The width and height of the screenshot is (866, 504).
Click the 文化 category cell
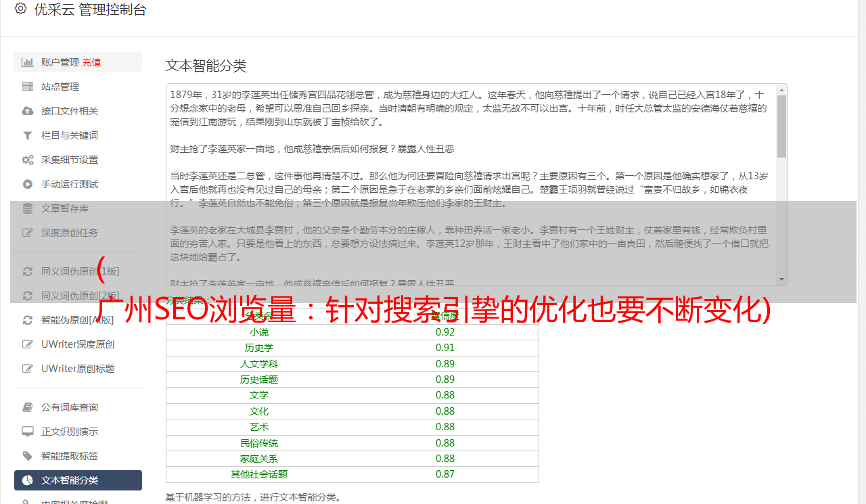[x=259, y=411]
